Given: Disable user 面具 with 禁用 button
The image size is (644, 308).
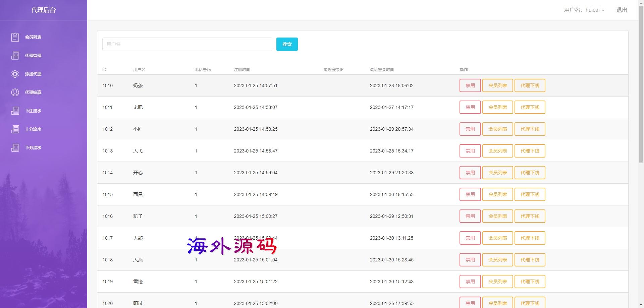Looking at the screenshot, I should pos(470,194).
